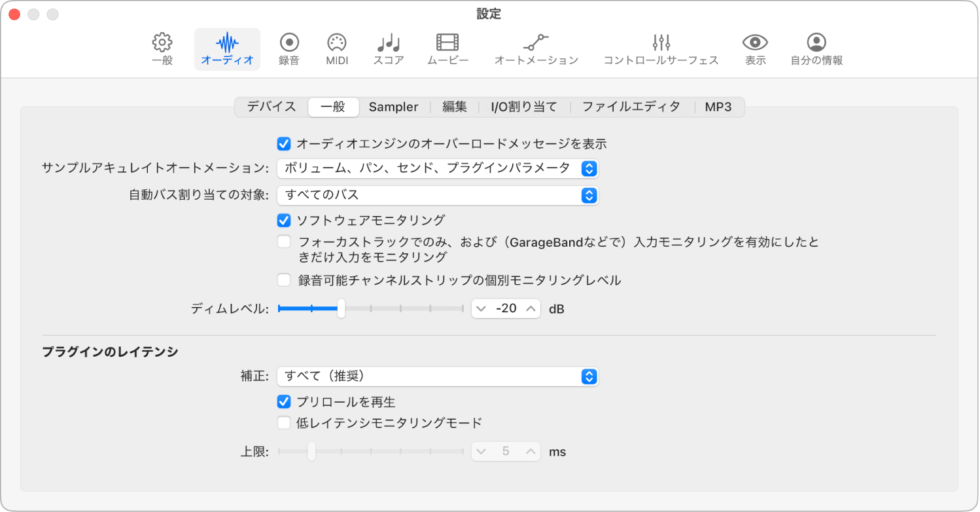Enable 低レイテンシモニタリングモード checkbox
The image size is (980, 512).
283,422
